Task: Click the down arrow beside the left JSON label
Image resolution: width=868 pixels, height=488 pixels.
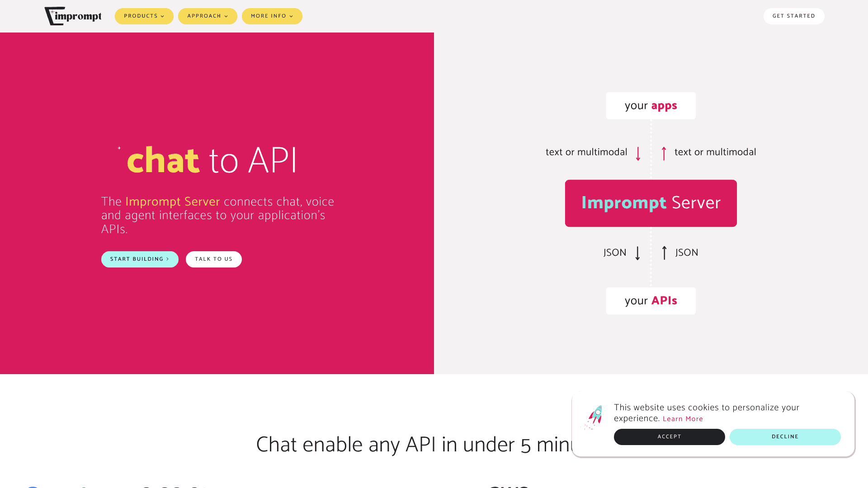Action: (x=638, y=253)
